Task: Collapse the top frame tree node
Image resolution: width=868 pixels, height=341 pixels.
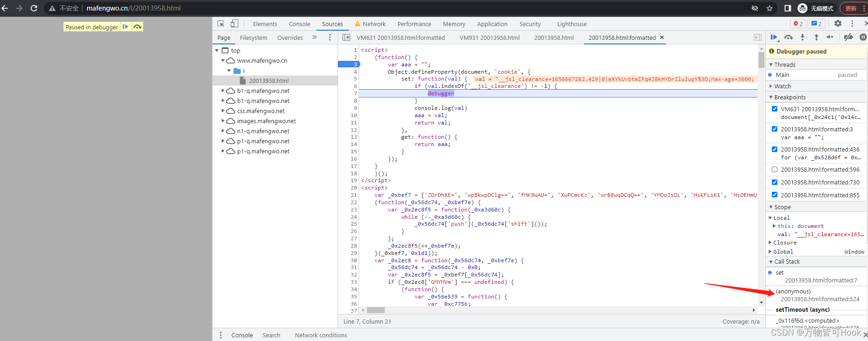Action: [217, 50]
